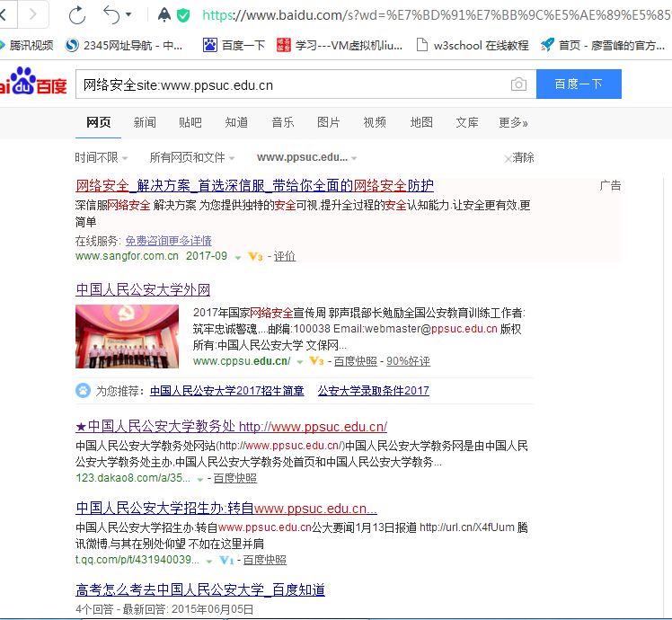Click the 免费咨询更多详情 link
This screenshot has width=672, height=620.
click(x=168, y=241)
